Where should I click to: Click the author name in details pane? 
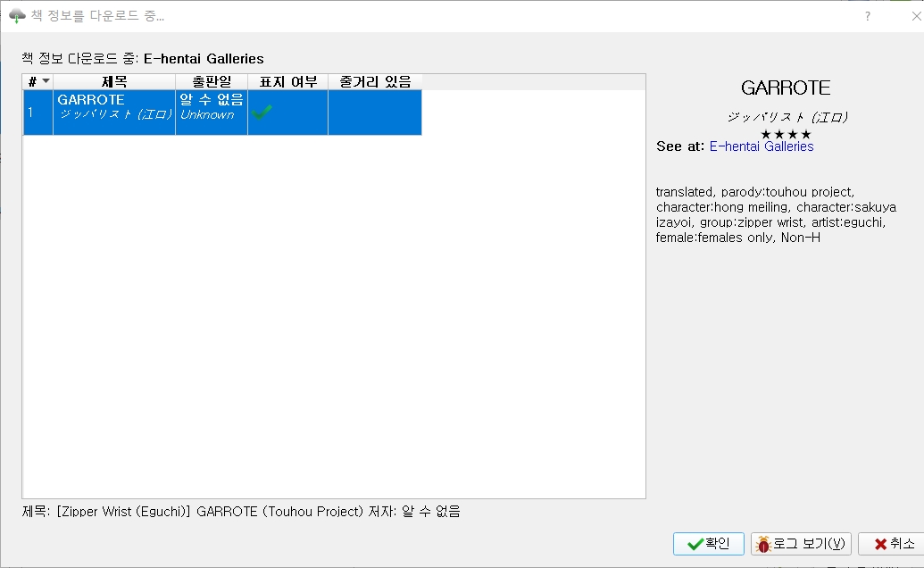point(787,117)
